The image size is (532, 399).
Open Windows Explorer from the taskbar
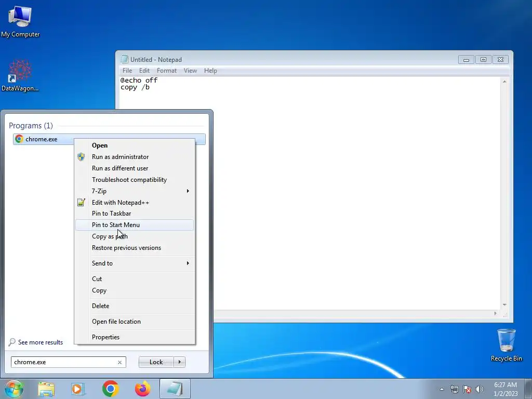pyautogui.click(x=46, y=389)
